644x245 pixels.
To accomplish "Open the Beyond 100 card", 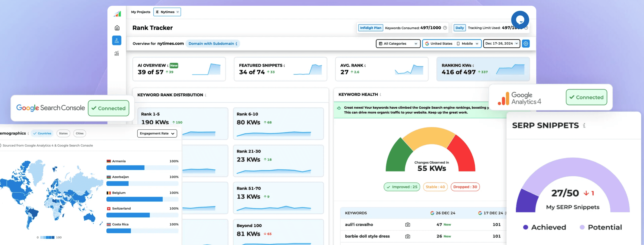I will 278,232.
